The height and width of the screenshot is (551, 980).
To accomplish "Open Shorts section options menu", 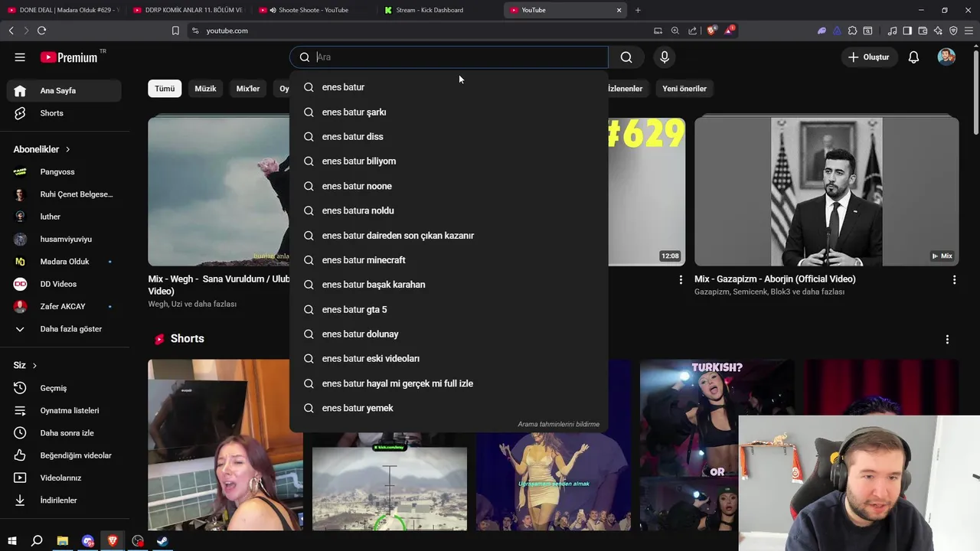I will (947, 339).
